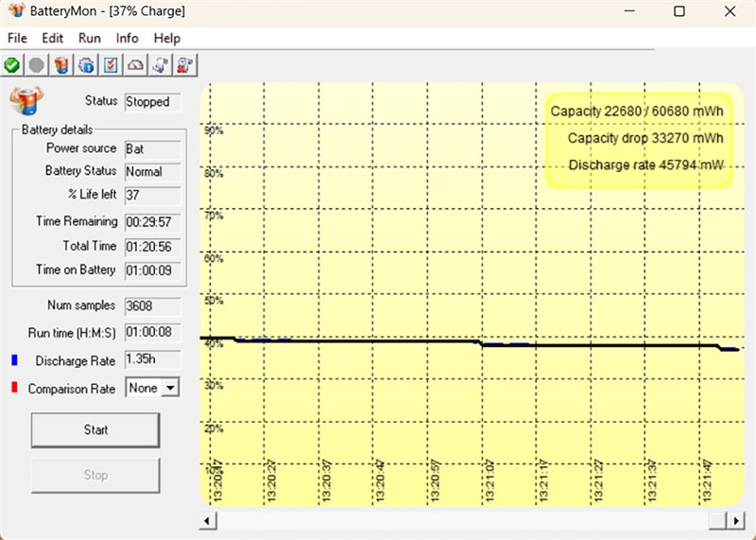This screenshot has width=756, height=540.
Task: Click the Time Remaining label
Action: [x=77, y=221]
